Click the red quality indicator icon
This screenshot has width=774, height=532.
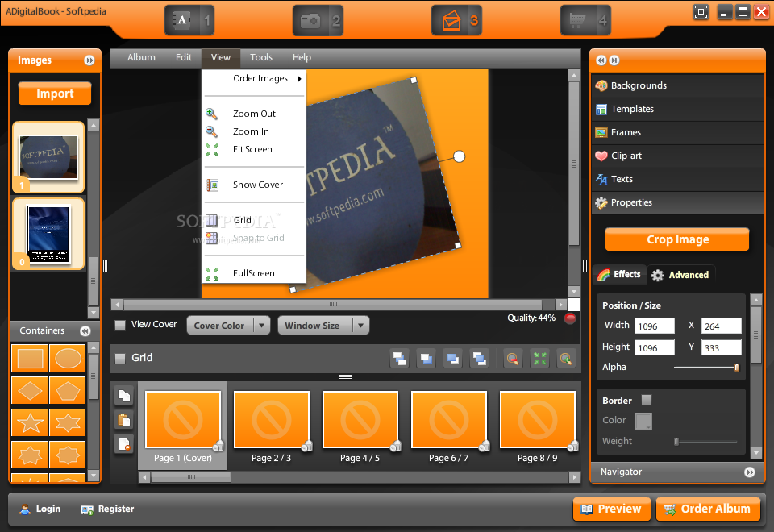(570, 318)
